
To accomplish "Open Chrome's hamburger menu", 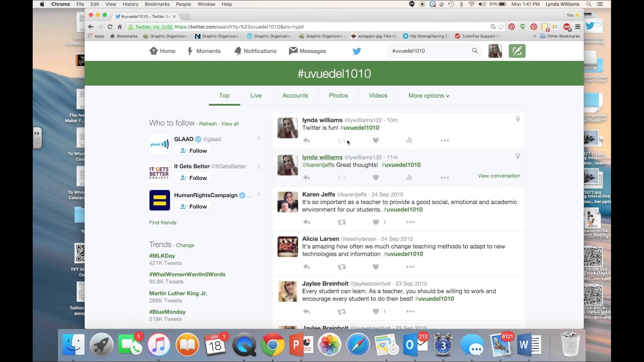I will click(x=578, y=27).
